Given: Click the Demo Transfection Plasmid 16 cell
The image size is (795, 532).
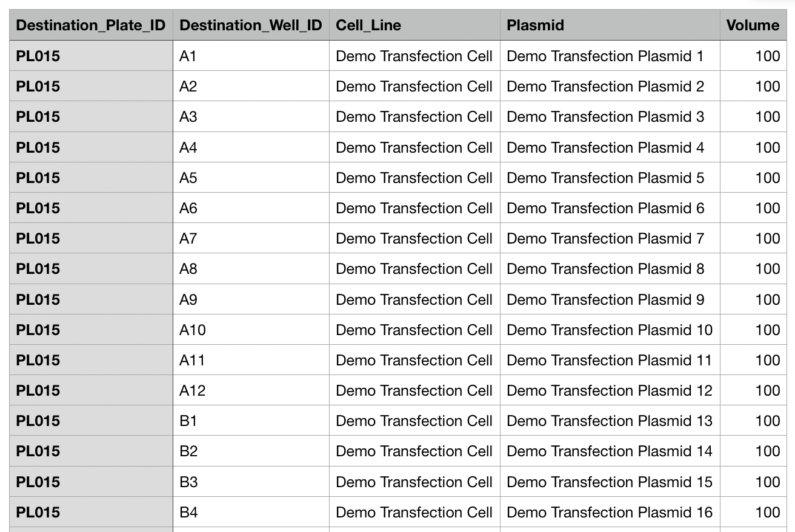Looking at the screenshot, I should click(610, 513).
